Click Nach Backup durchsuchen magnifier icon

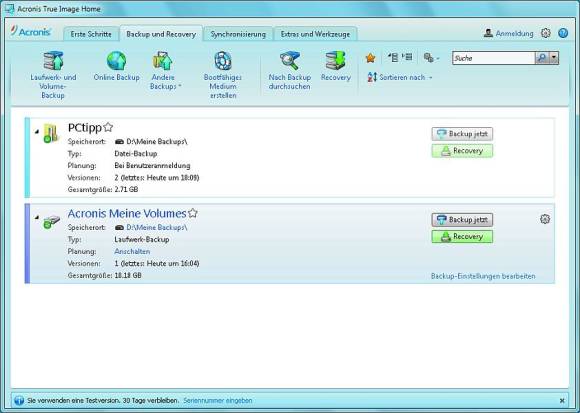coord(290,61)
